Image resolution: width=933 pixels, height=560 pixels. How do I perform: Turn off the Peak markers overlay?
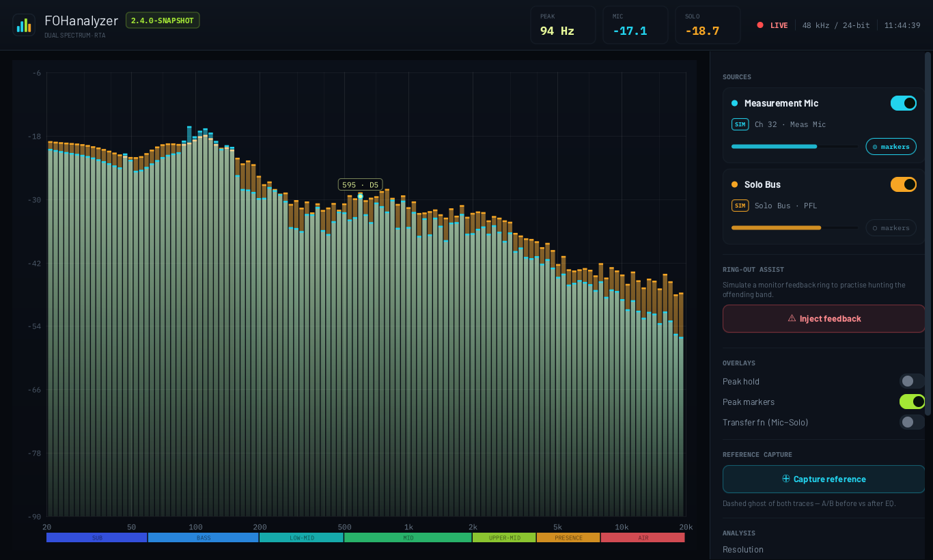click(912, 402)
